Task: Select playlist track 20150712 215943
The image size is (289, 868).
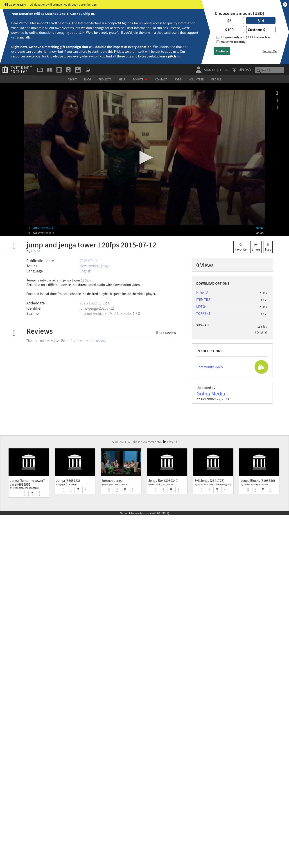Action: (x=43, y=228)
